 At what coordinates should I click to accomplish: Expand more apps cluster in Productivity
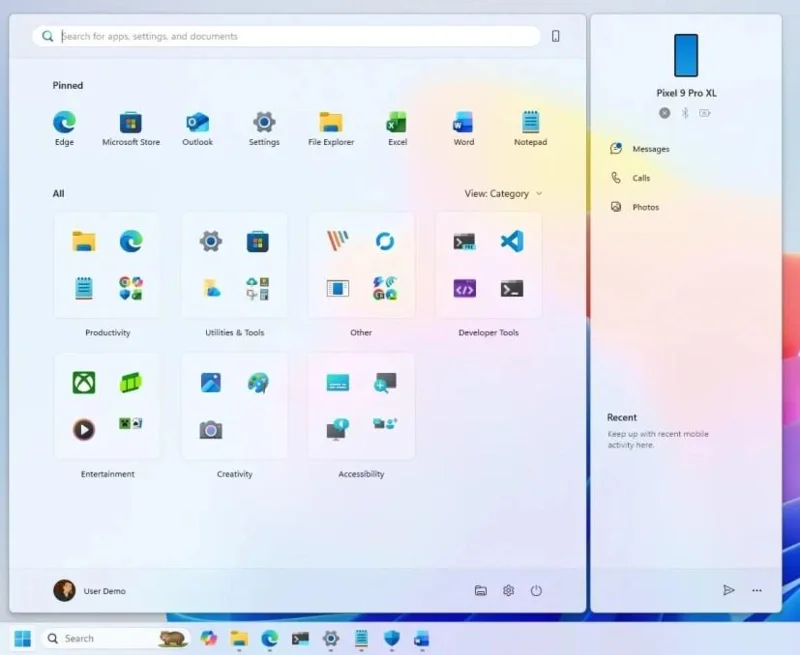coord(131,289)
